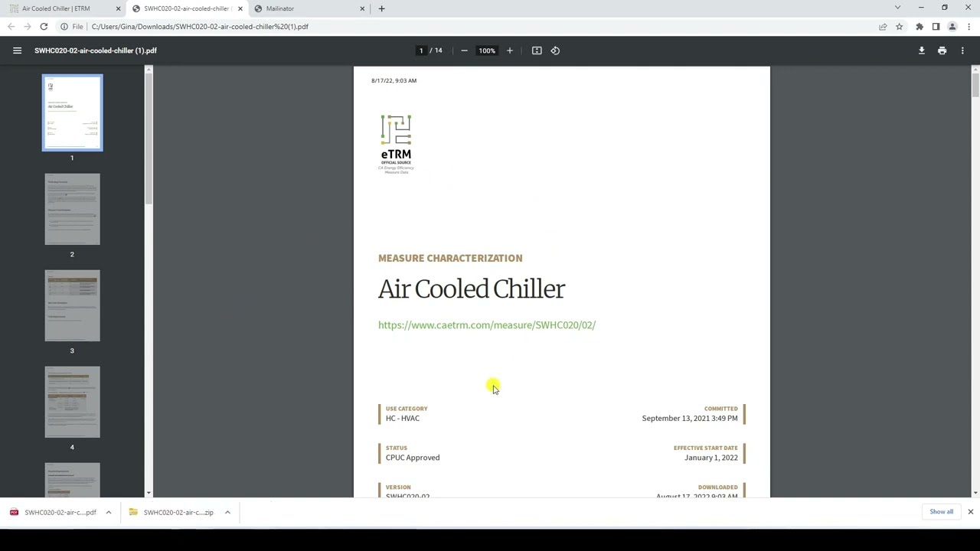Reload the current page
980x551 pixels.
(44, 27)
